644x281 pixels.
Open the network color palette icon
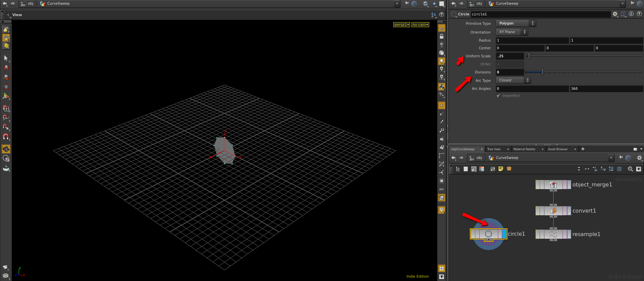(482, 169)
